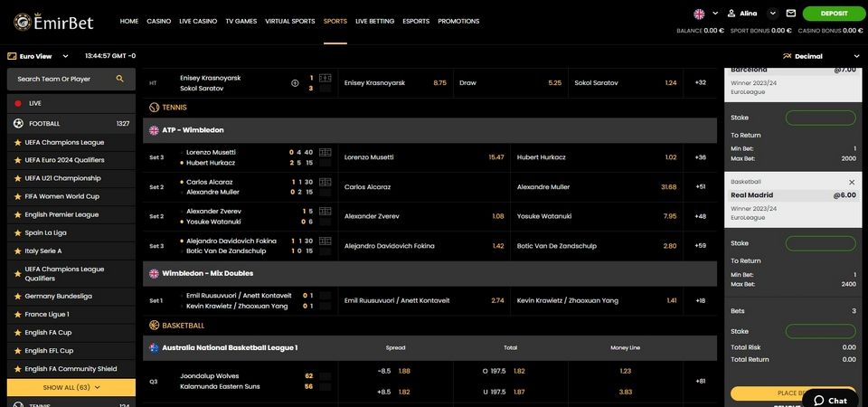Open the CASINO tab
Image resolution: width=868 pixels, height=407 pixels.
[x=159, y=21]
